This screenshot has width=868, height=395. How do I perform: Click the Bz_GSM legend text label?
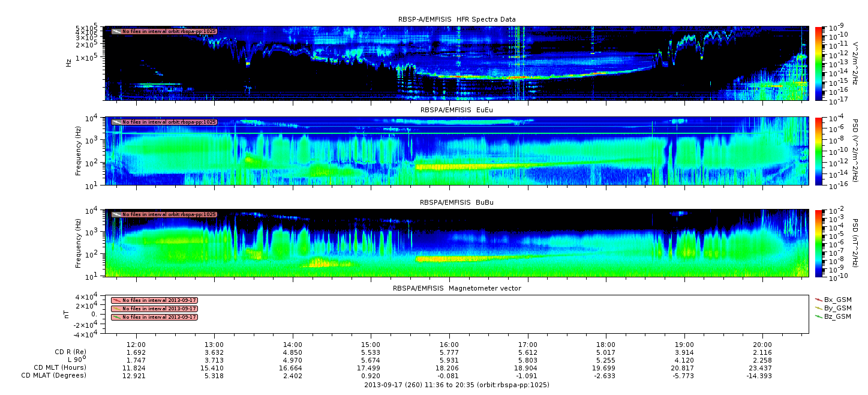click(837, 316)
